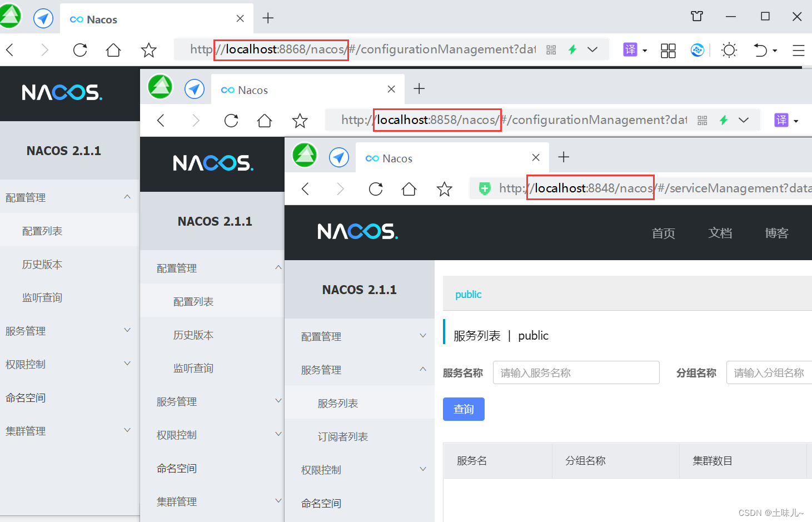The width and height of the screenshot is (812, 522).
Task: Click 服务名 column header
Action: (x=472, y=460)
